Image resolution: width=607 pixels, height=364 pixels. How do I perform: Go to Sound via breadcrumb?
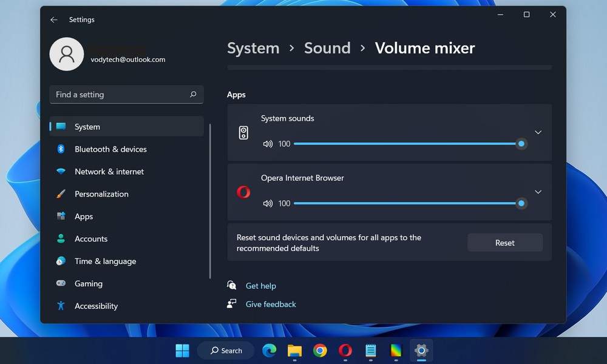point(327,48)
